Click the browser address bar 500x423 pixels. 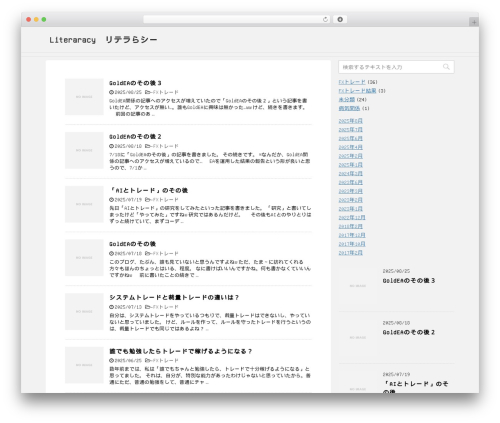(237, 20)
